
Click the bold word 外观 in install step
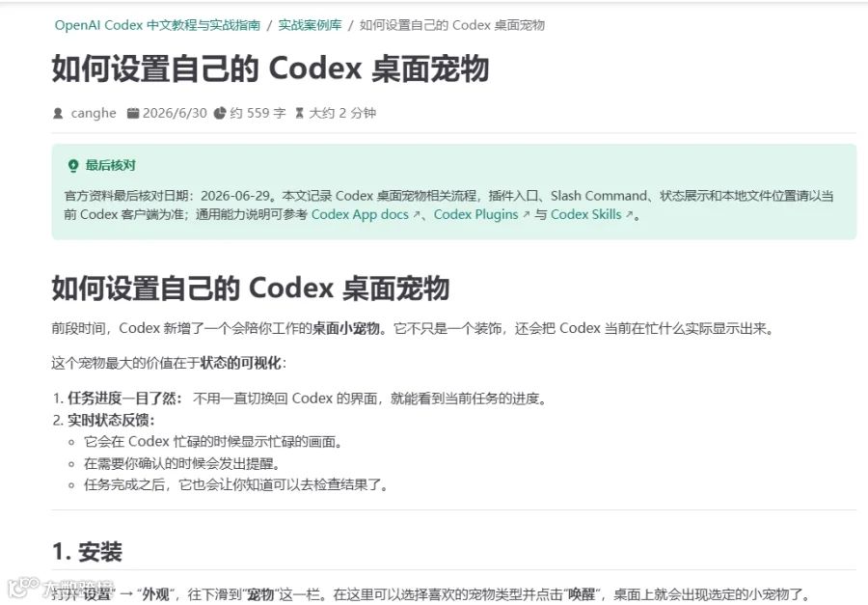pyautogui.click(x=156, y=594)
